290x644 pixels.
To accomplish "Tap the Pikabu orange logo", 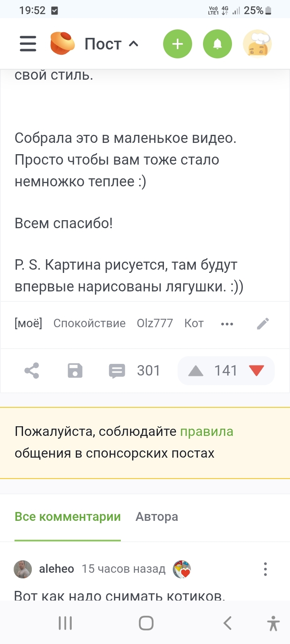I will click(62, 43).
